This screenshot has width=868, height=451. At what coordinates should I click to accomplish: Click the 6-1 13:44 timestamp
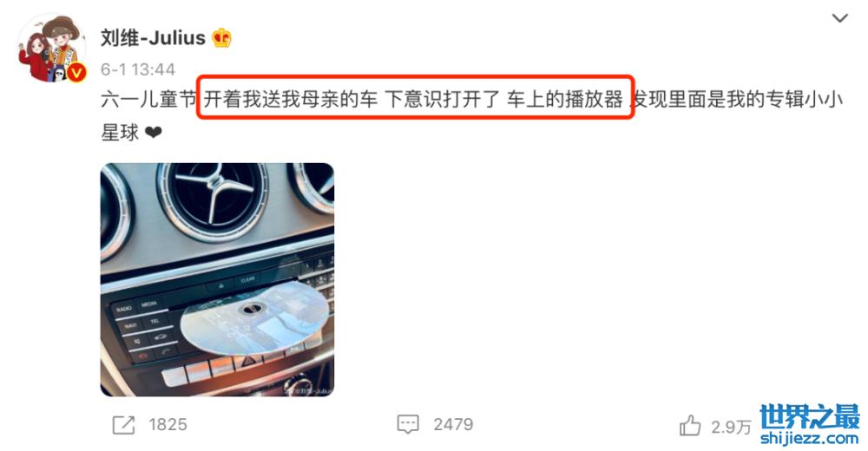[138, 69]
